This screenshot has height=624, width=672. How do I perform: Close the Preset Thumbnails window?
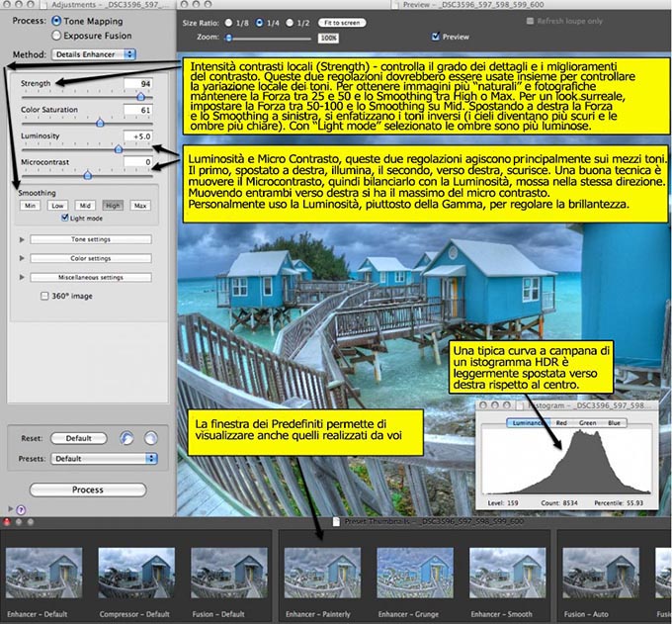7,522
